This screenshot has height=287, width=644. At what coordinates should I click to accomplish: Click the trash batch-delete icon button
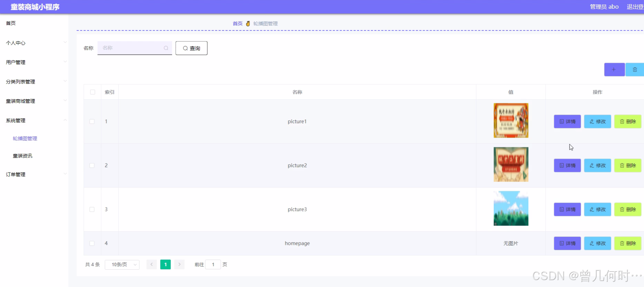pos(635,70)
